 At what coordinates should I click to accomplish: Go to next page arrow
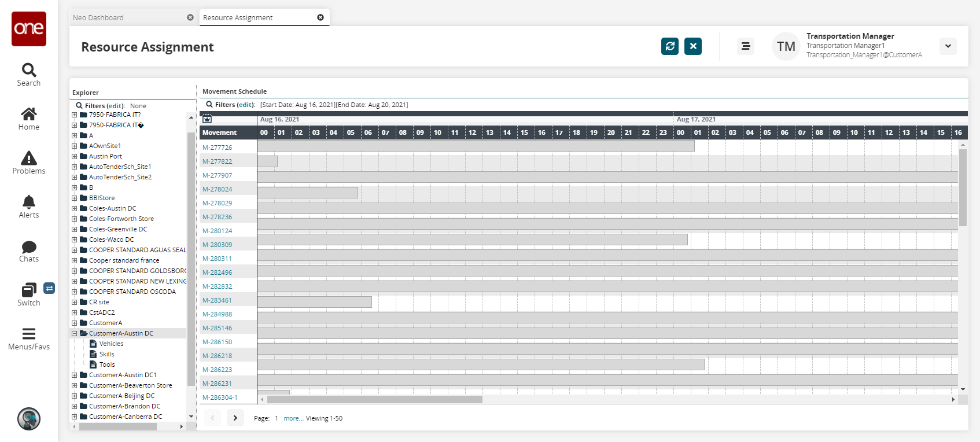(x=235, y=418)
